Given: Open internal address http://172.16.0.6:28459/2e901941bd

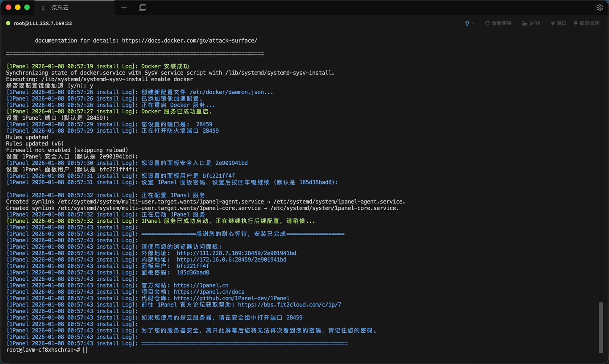Looking at the screenshot, I should [231, 260].
